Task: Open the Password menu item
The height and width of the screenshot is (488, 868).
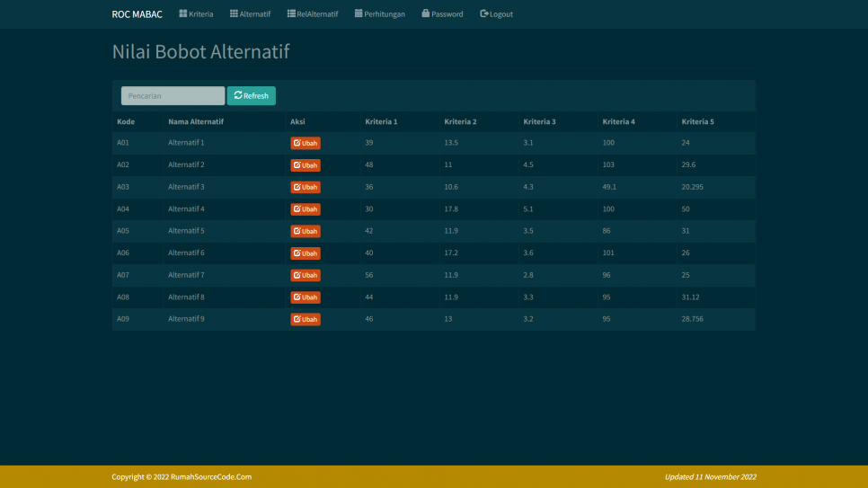Action: point(442,13)
